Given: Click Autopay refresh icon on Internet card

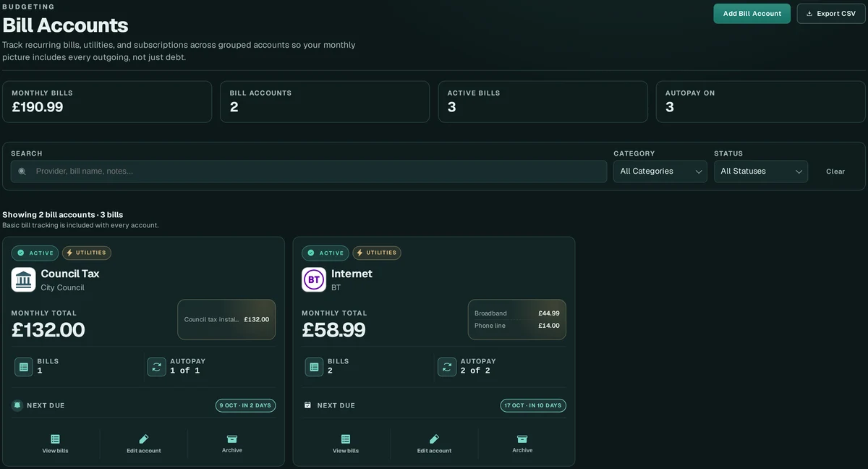Looking at the screenshot, I should click(447, 367).
